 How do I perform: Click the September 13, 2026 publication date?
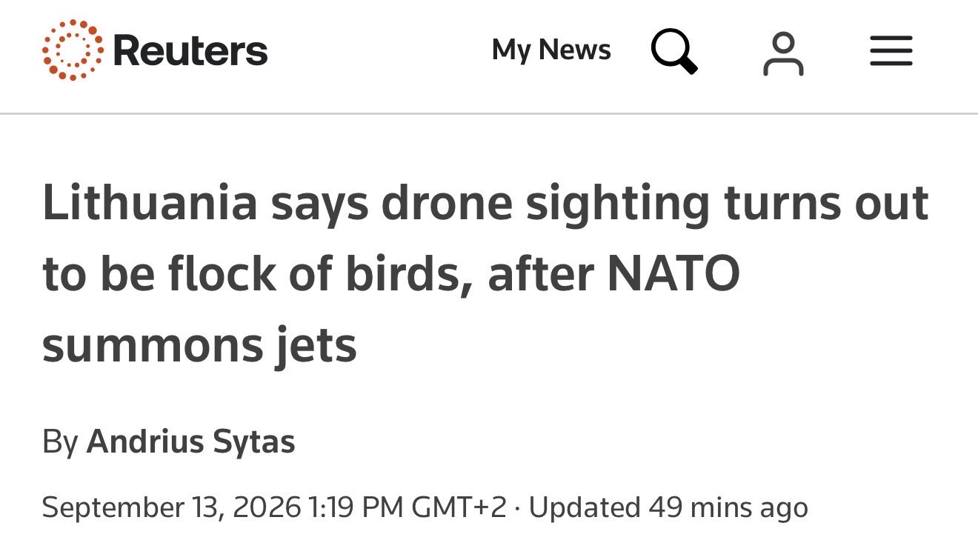[171, 507]
